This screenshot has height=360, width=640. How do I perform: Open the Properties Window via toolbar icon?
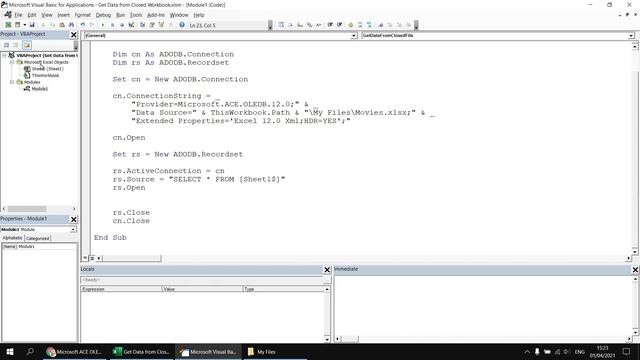click(x=152, y=25)
